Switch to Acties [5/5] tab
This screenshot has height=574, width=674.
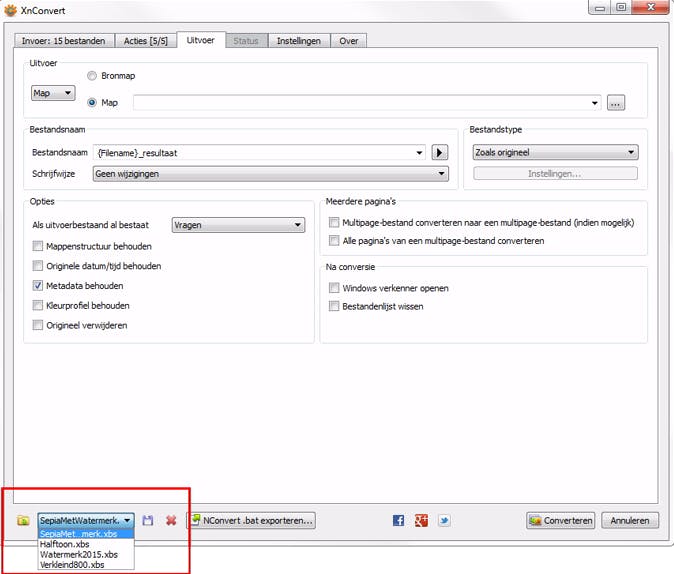(146, 41)
